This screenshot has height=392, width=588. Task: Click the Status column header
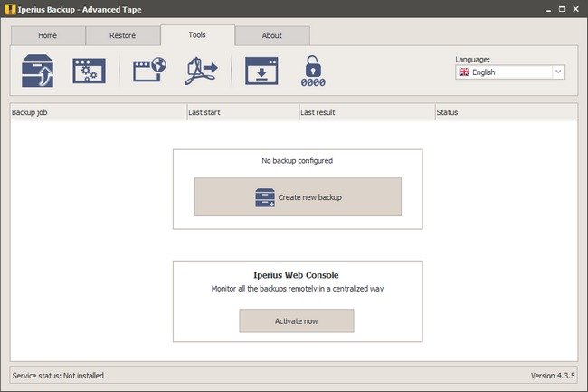505,112
